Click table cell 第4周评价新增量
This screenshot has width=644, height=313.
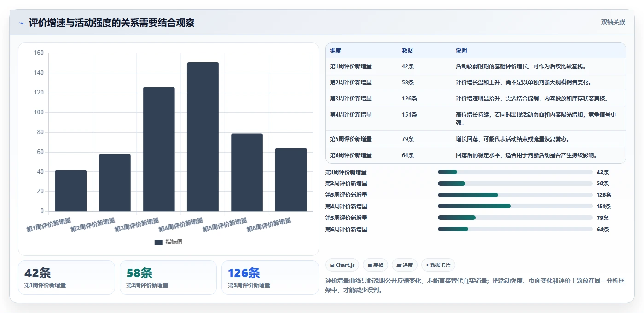click(x=351, y=115)
